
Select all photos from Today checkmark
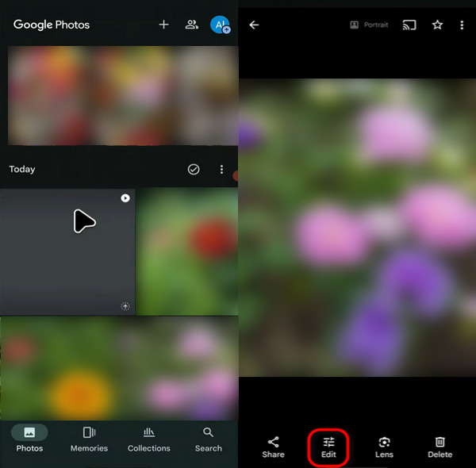tap(194, 170)
